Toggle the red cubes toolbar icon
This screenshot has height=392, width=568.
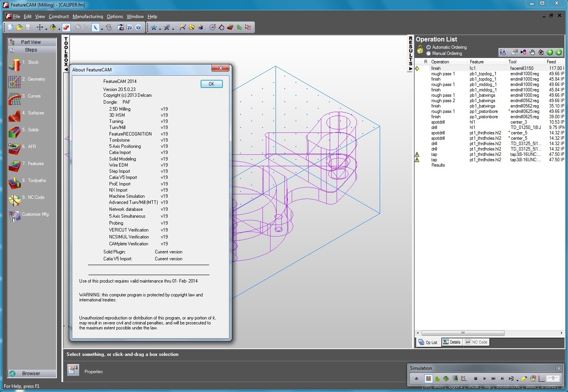[66, 28]
